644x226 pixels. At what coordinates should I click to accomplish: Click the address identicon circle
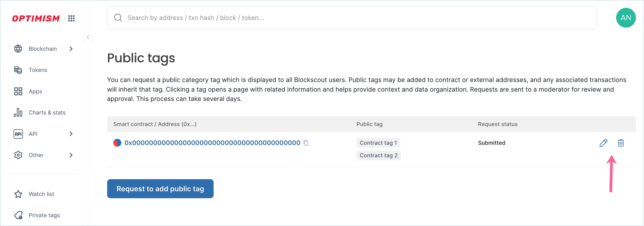click(x=117, y=143)
